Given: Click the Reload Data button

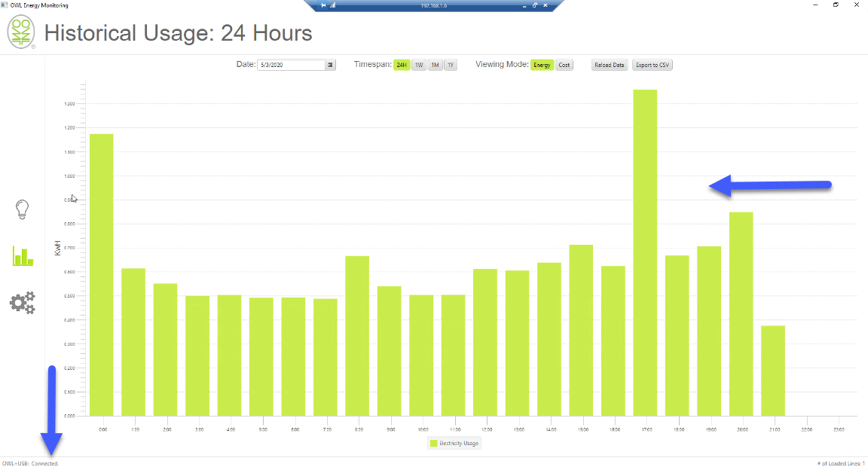Looking at the screenshot, I should click(x=609, y=65).
